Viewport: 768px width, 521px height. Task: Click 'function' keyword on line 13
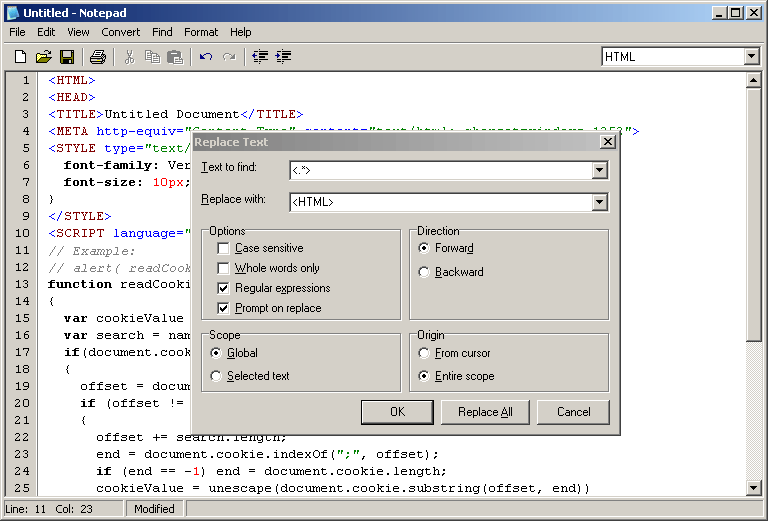80,284
